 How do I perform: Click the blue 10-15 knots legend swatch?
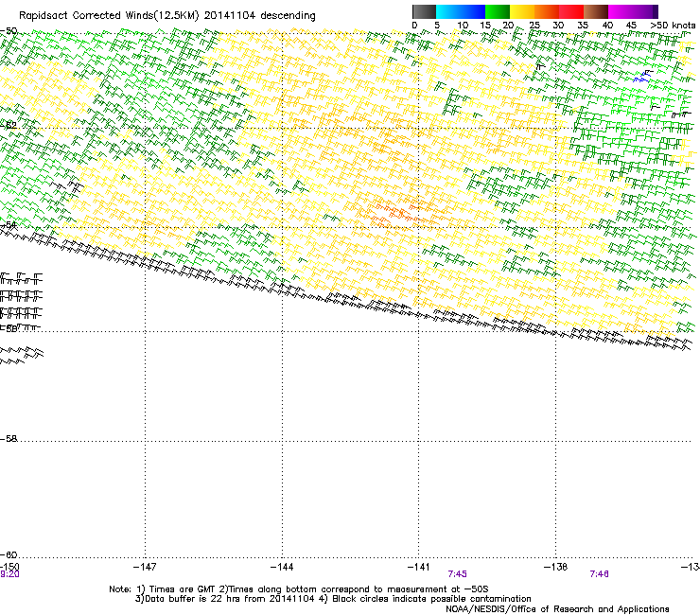(473, 11)
